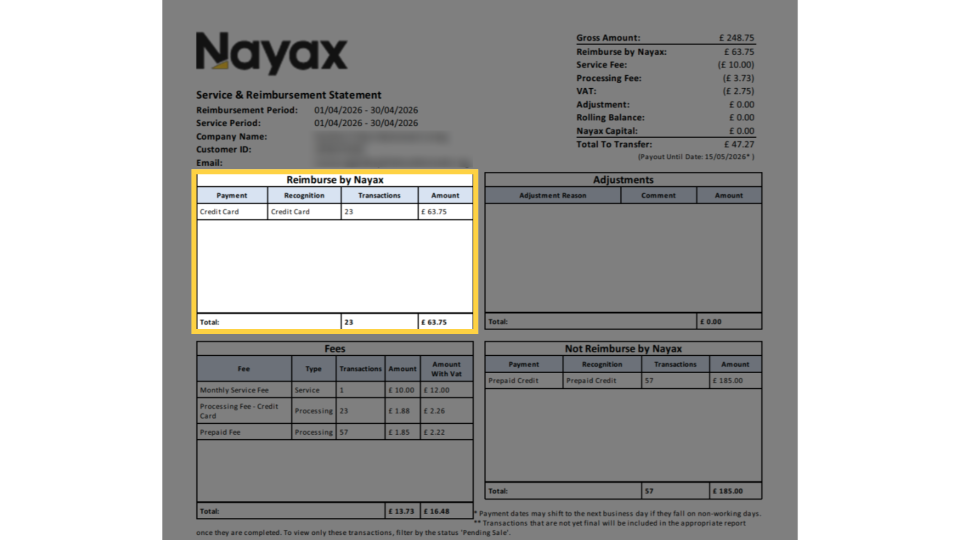The width and height of the screenshot is (960, 540).
Task: Select the VAT value (£ 2.75)
Action: pyautogui.click(x=738, y=91)
